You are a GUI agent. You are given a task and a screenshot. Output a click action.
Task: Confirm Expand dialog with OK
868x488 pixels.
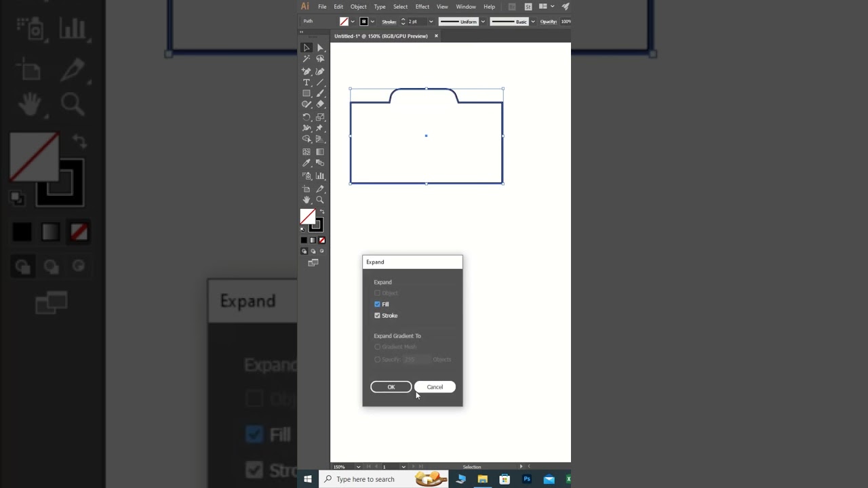pyautogui.click(x=391, y=387)
